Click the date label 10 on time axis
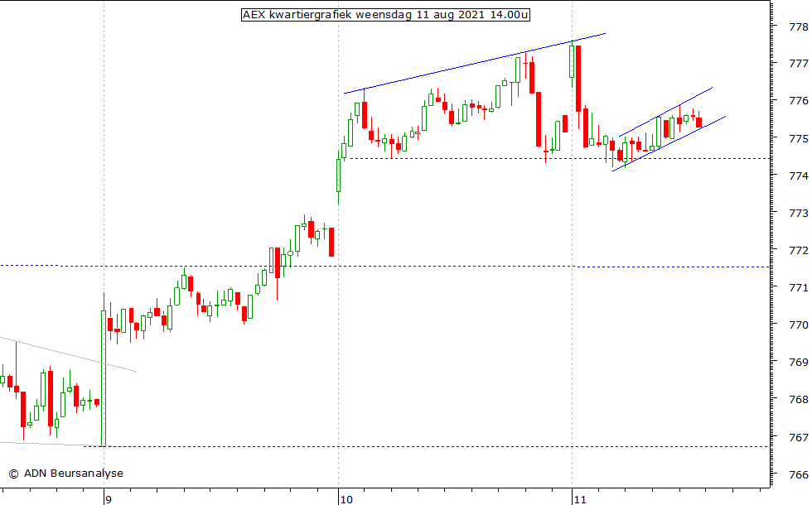 point(346,499)
